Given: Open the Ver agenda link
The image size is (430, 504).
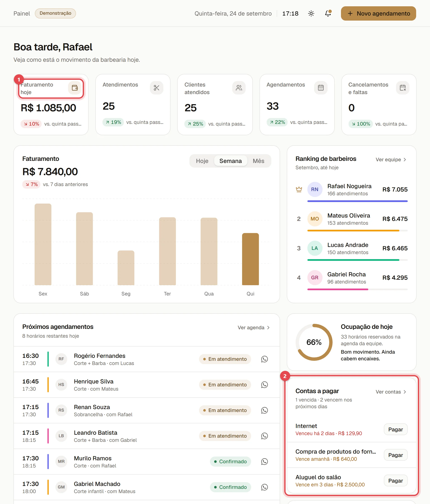Looking at the screenshot, I should [254, 328].
